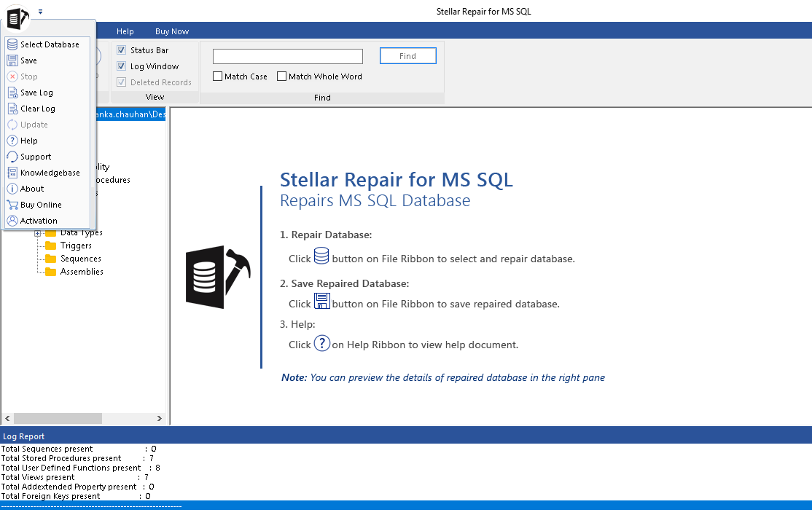The image size is (812, 515).
Task: Enable the Match Whole Word checkbox
Action: (281, 76)
